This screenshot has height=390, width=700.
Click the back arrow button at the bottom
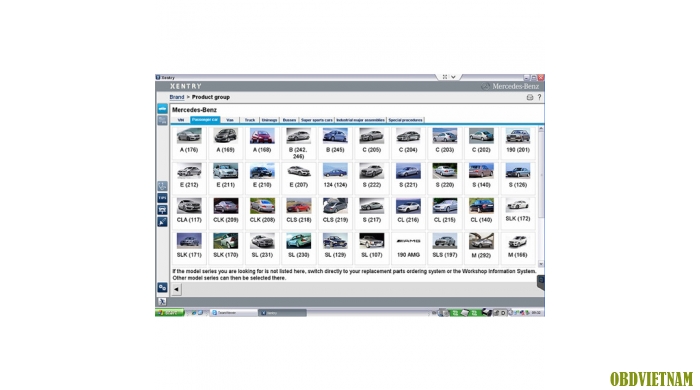[176, 289]
